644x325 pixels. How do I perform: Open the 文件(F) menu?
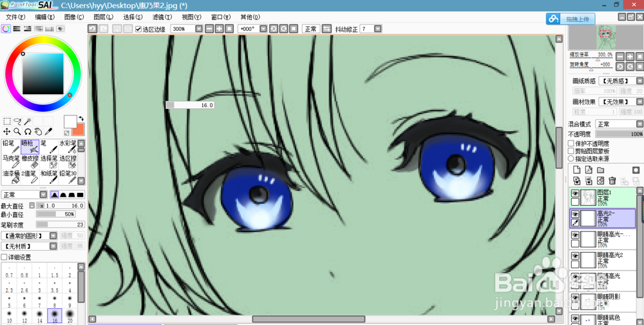pyautogui.click(x=15, y=17)
